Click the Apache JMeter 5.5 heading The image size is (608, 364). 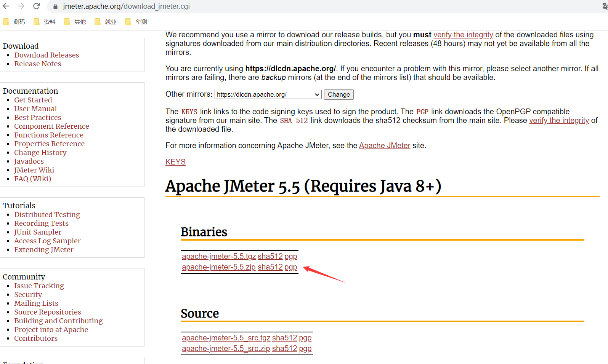pyautogui.click(x=303, y=186)
